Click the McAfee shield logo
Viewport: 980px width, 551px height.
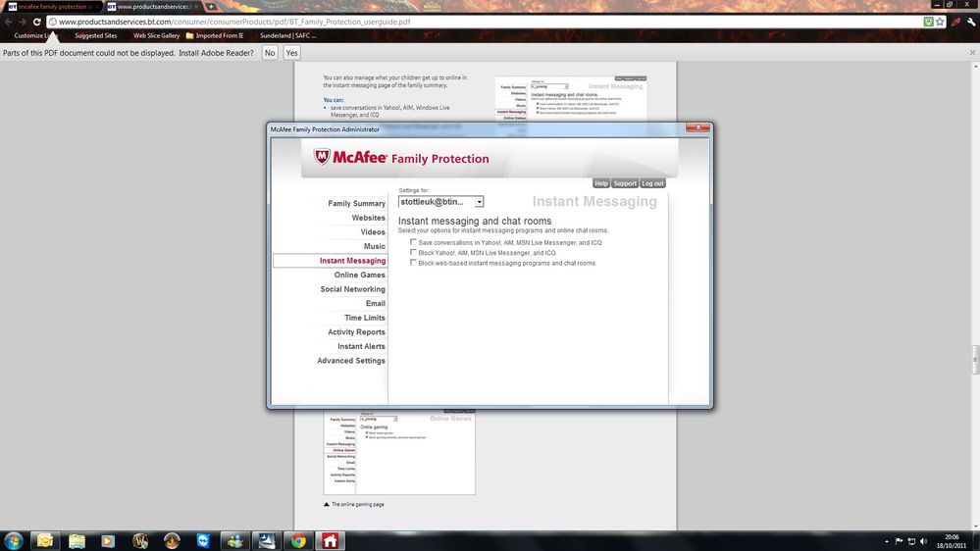coord(321,156)
